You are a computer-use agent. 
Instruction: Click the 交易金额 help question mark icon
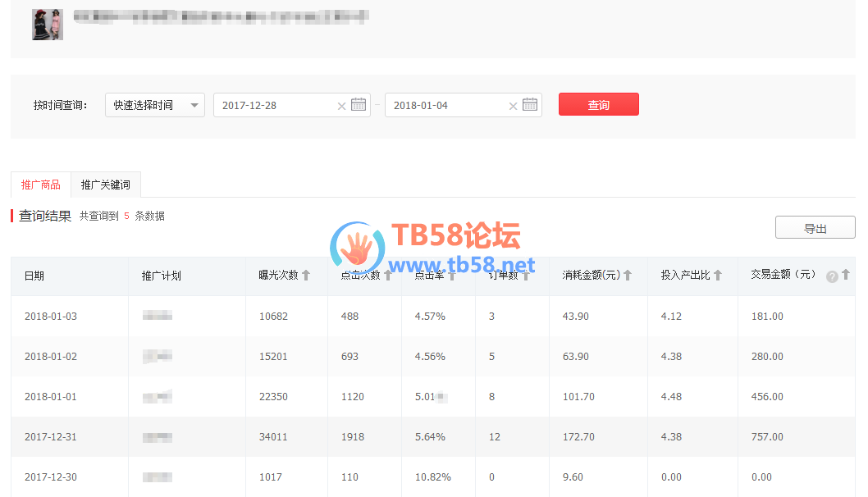(x=832, y=277)
